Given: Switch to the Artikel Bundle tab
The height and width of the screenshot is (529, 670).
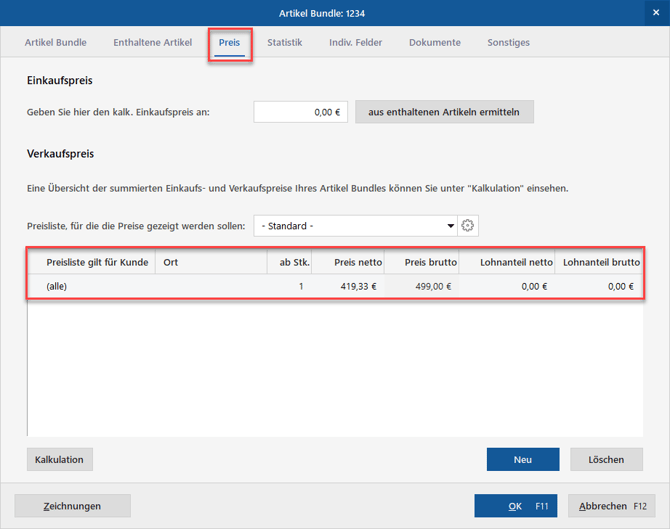Looking at the screenshot, I should click(56, 42).
